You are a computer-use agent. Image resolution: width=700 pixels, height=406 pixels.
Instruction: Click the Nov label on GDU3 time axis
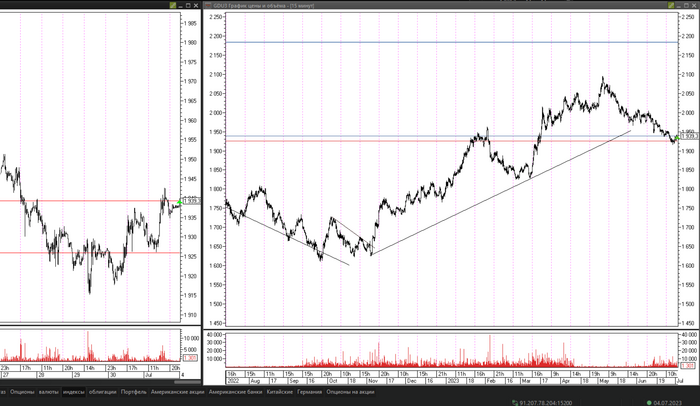pyautogui.click(x=373, y=381)
